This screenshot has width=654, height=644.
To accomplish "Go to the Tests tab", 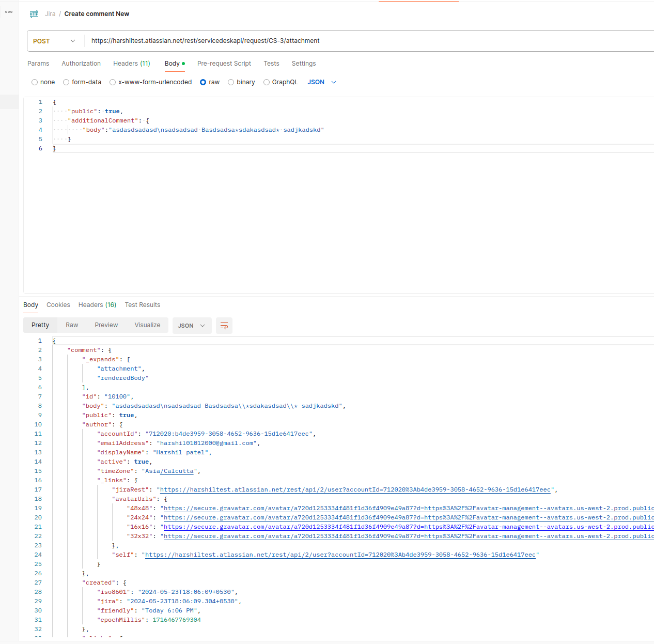I will point(271,64).
